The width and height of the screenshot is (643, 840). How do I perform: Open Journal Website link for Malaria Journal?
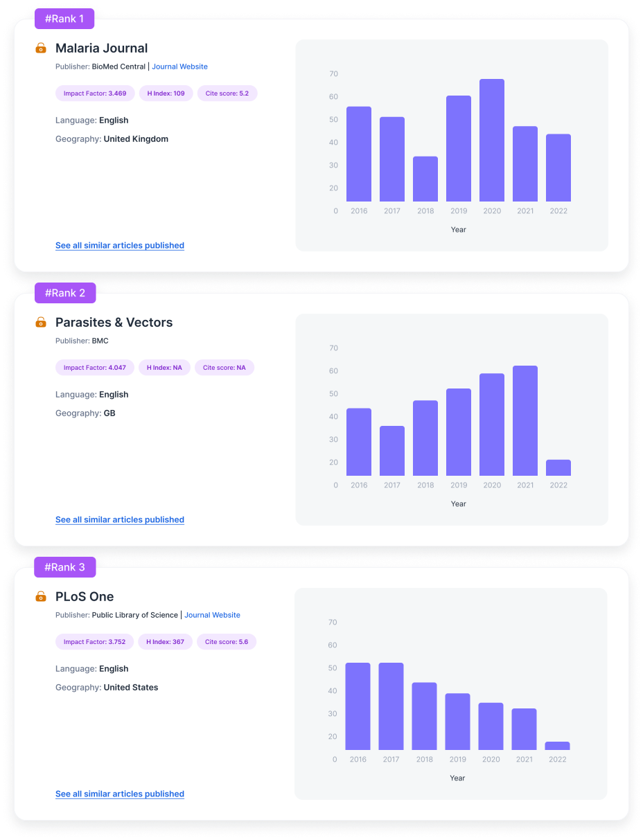[x=179, y=66]
